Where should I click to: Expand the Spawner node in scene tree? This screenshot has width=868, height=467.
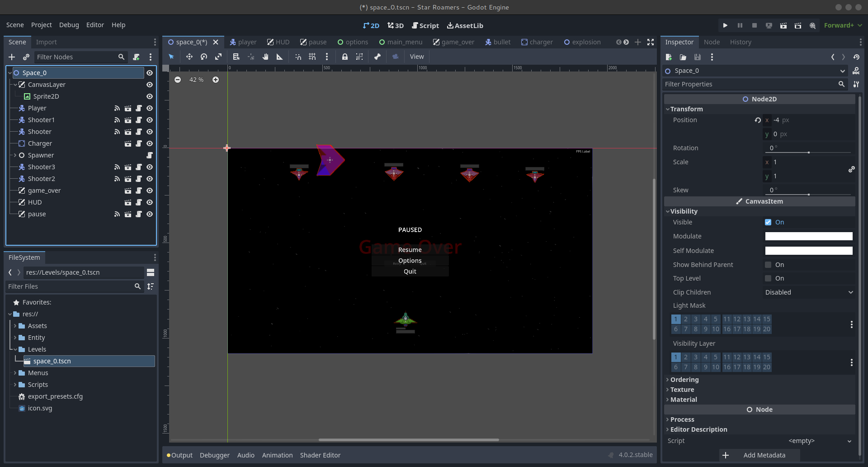[15, 155]
